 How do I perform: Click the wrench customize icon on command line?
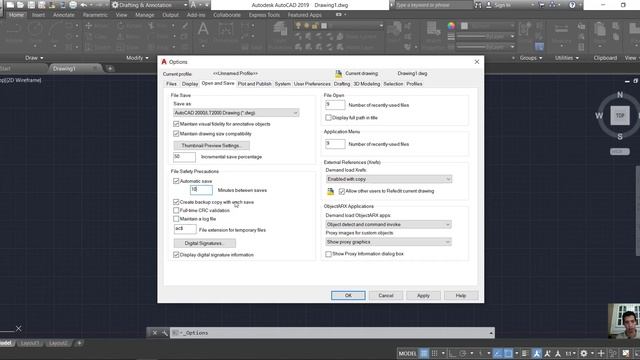pos(164,333)
